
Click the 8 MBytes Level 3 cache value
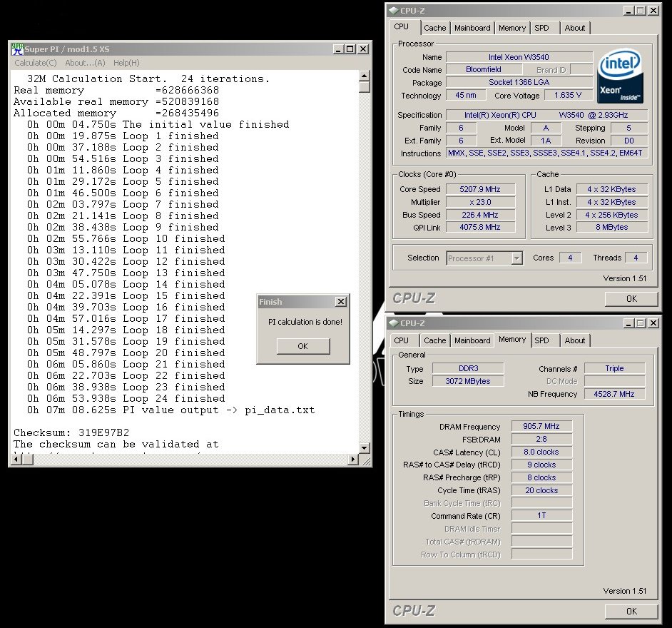[x=611, y=227]
